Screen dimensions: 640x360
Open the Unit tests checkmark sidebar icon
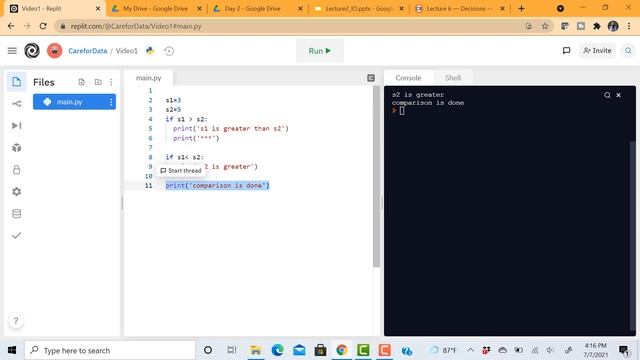point(16,236)
